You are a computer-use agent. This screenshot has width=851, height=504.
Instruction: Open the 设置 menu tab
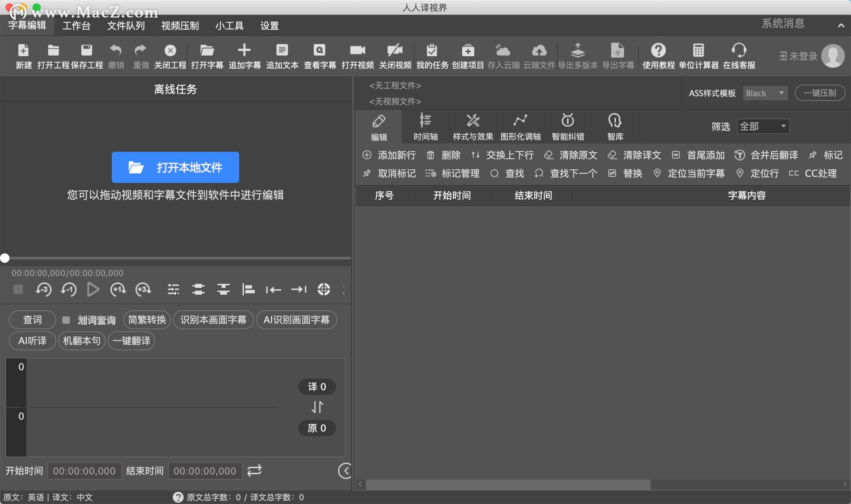[269, 26]
